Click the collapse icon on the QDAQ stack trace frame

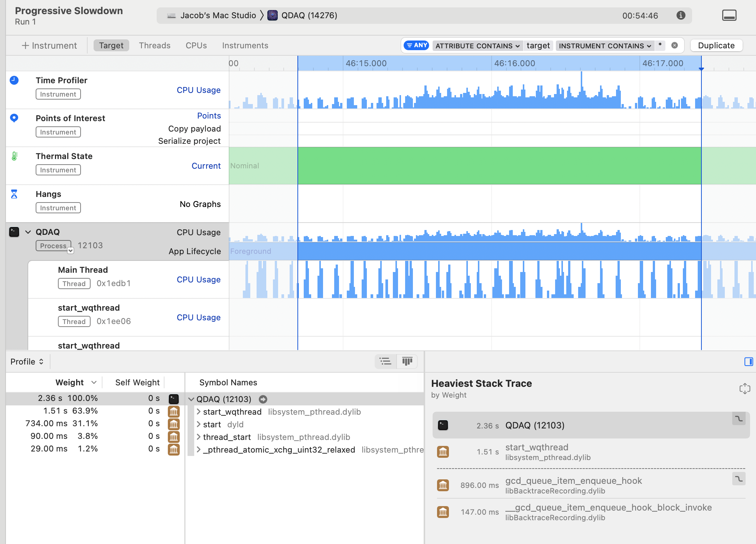(x=739, y=419)
